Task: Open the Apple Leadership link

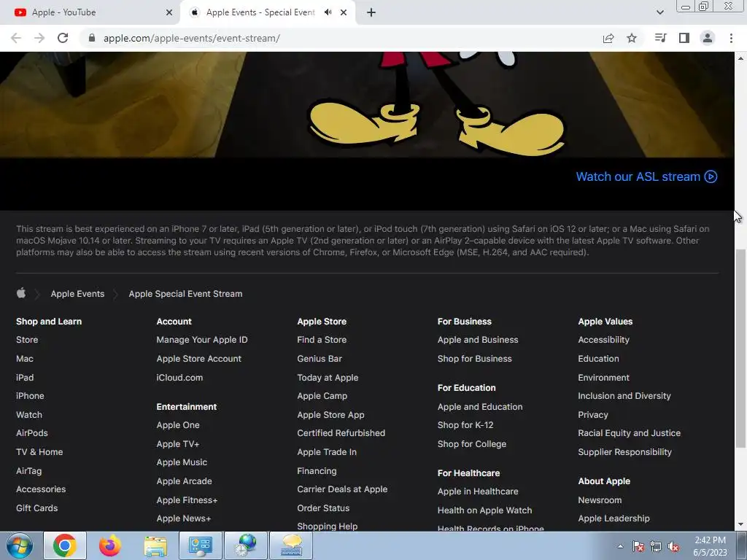Action: pyautogui.click(x=614, y=518)
